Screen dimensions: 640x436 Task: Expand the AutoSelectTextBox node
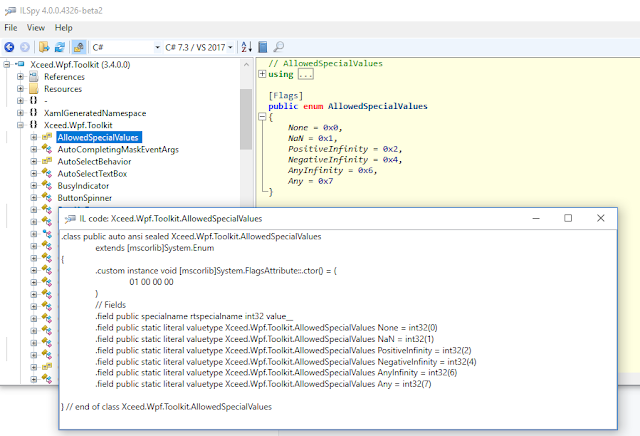[34, 174]
